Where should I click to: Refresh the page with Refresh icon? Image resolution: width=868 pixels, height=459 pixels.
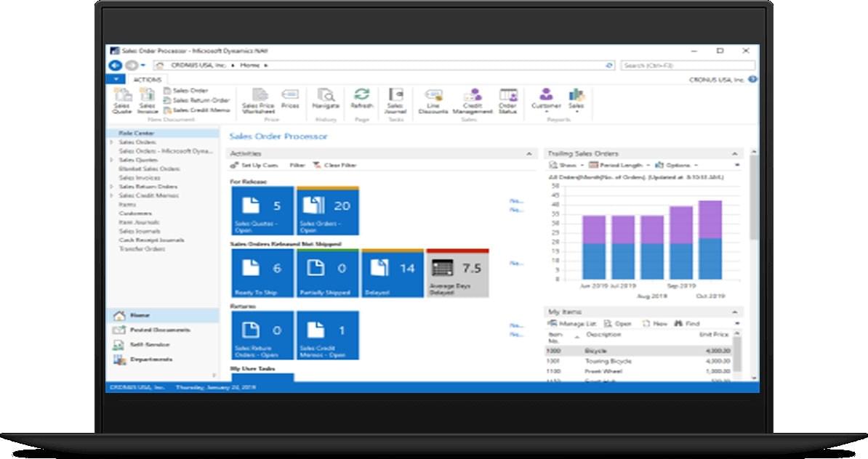tap(362, 98)
